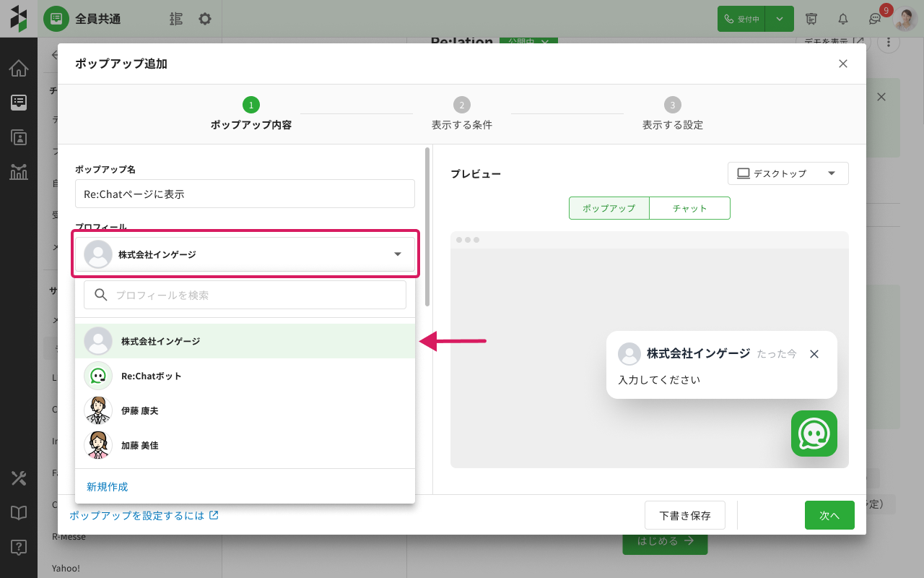The width and height of the screenshot is (924, 578).
Task: Switch preview to チャット mode
Action: coord(689,208)
